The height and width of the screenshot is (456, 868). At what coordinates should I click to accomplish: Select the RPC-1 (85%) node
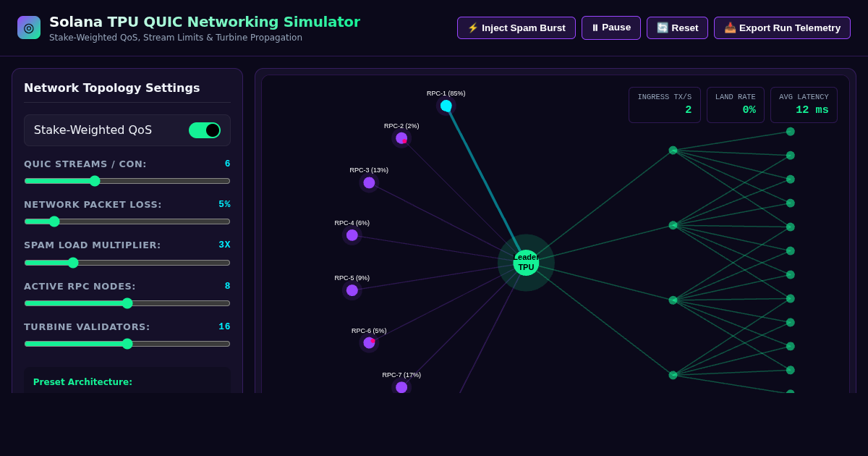click(446, 106)
